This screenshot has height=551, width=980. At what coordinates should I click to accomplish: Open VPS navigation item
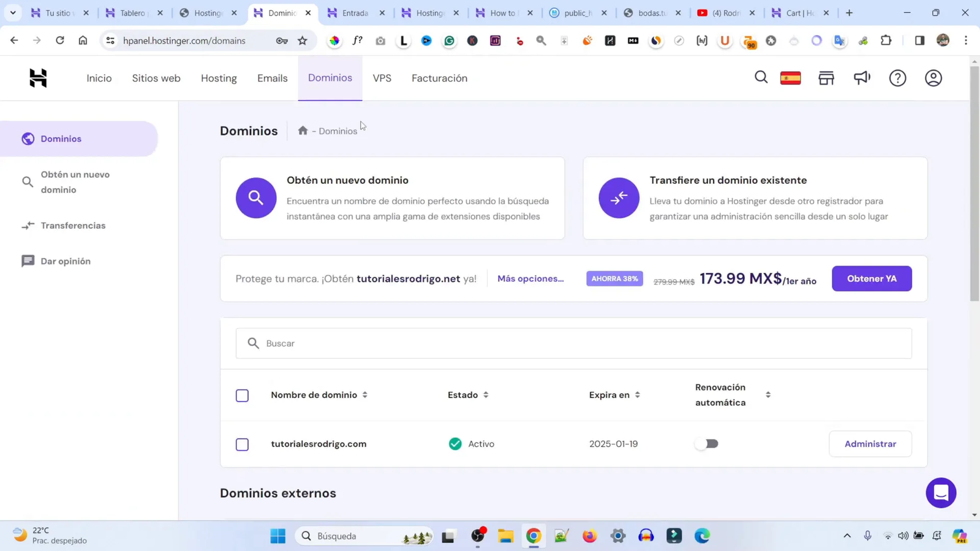coord(382,78)
